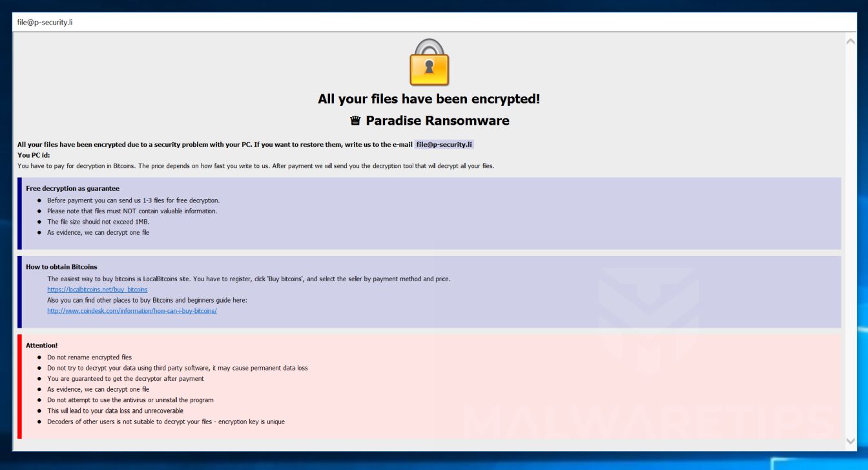Image resolution: width=868 pixels, height=470 pixels.
Task: Click the 'Please note that files must NOT' bullet
Action: coord(132,211)
